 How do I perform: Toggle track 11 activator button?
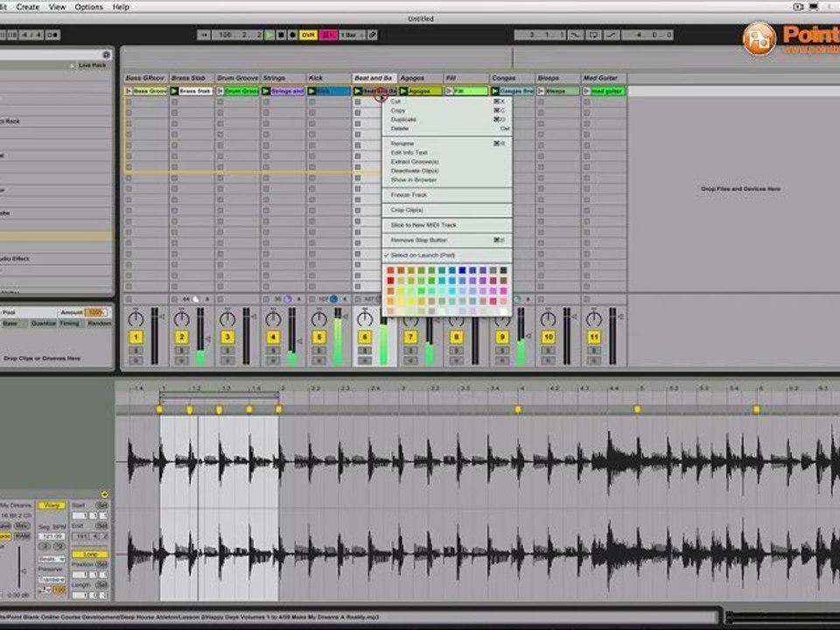593,337
